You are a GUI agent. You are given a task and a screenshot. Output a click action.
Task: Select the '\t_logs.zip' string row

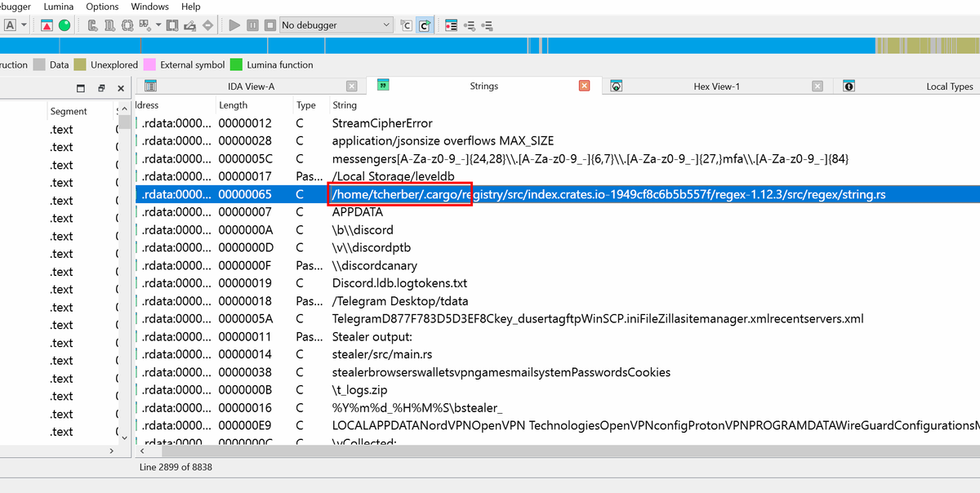tap(557, 390)
